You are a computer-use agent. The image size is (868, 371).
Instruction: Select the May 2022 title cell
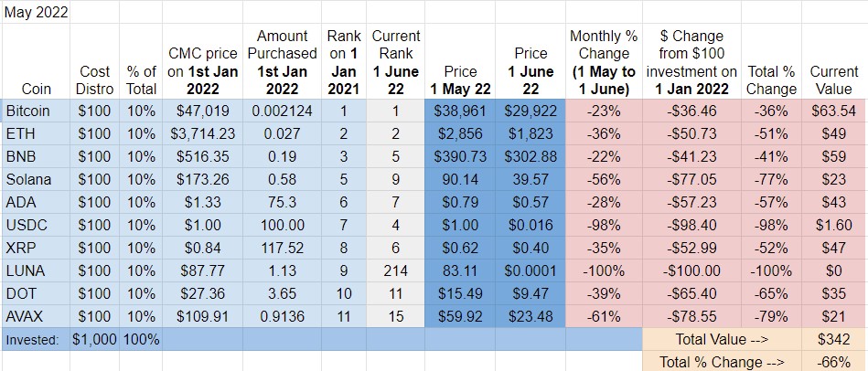pos(36,12)
